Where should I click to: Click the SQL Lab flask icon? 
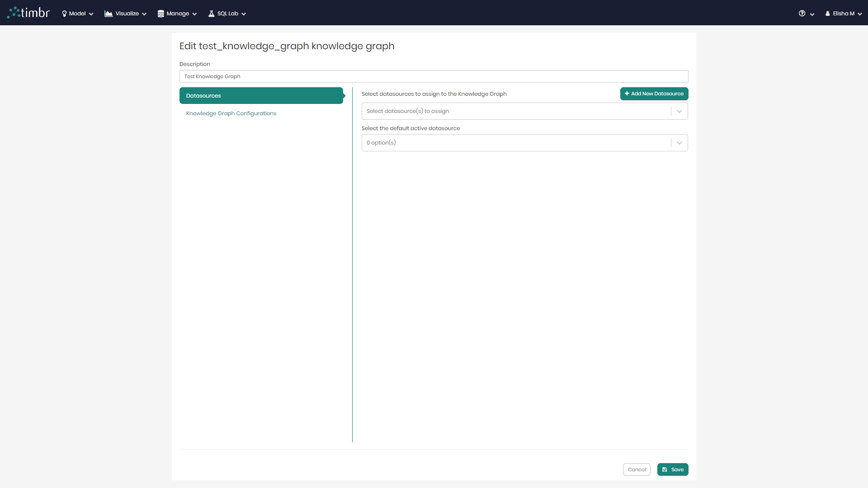click(211, 14)
